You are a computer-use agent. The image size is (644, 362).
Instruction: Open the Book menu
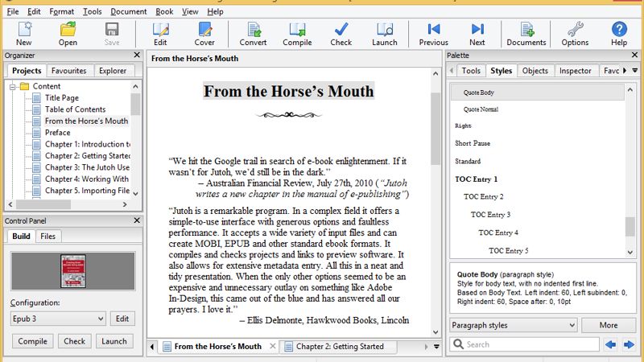pyautogui.click(x=164, y=11)
